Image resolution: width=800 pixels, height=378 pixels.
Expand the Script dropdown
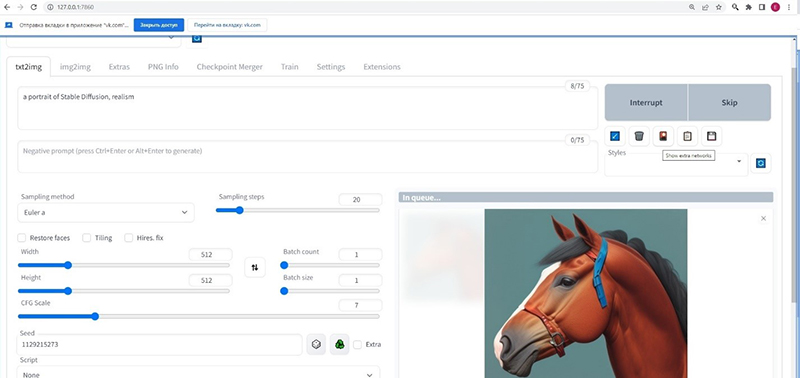click(199, 372)
